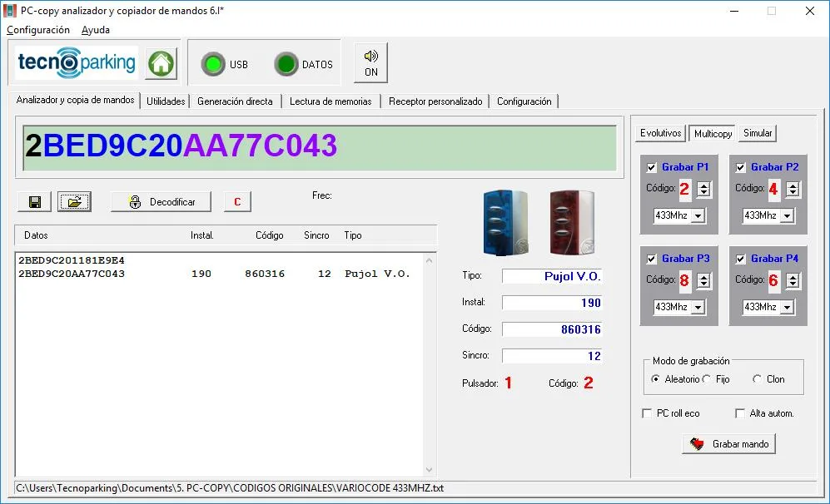Screen dimensions: 830x504
Task: Switch to the Lectura de memorias tab
Action: coord(331,101)
